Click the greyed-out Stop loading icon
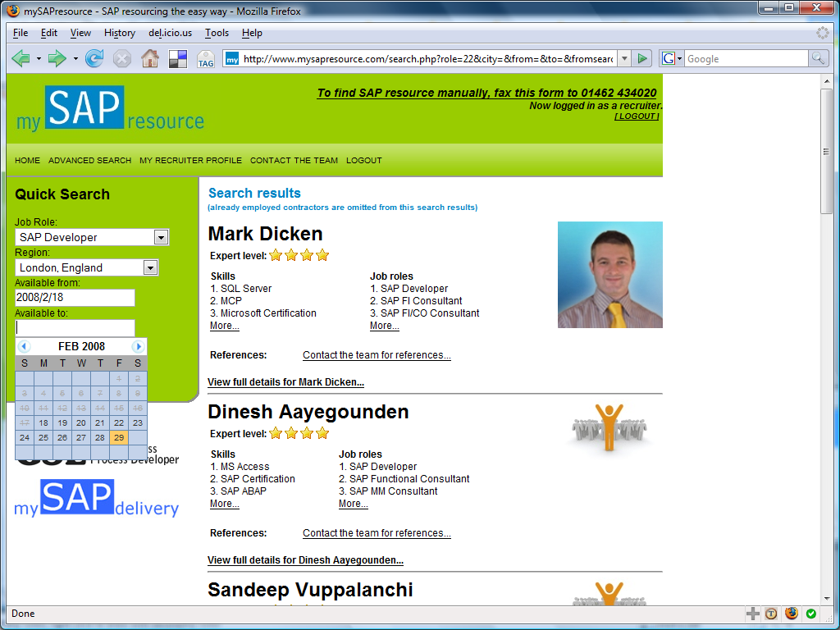The image size is (840, 630). point(122,58)
